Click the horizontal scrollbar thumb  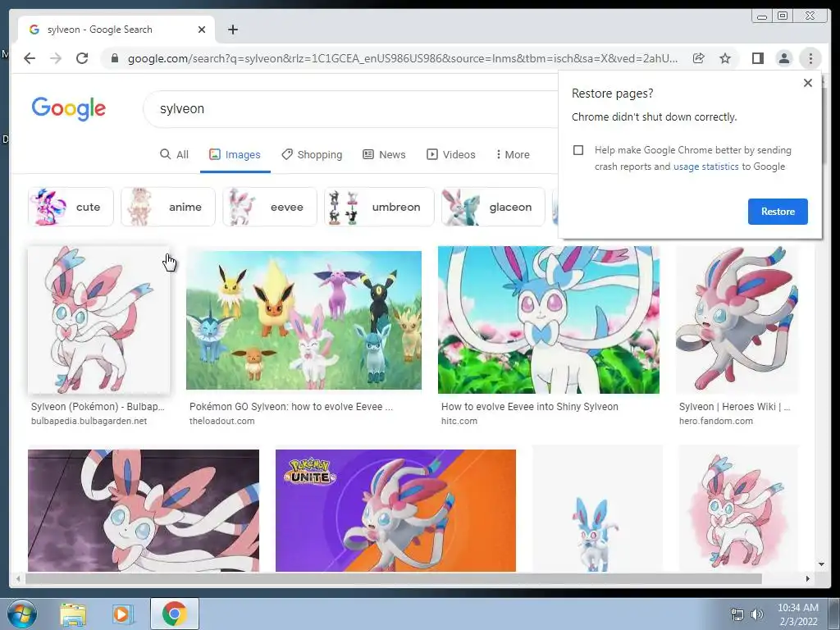394,578
